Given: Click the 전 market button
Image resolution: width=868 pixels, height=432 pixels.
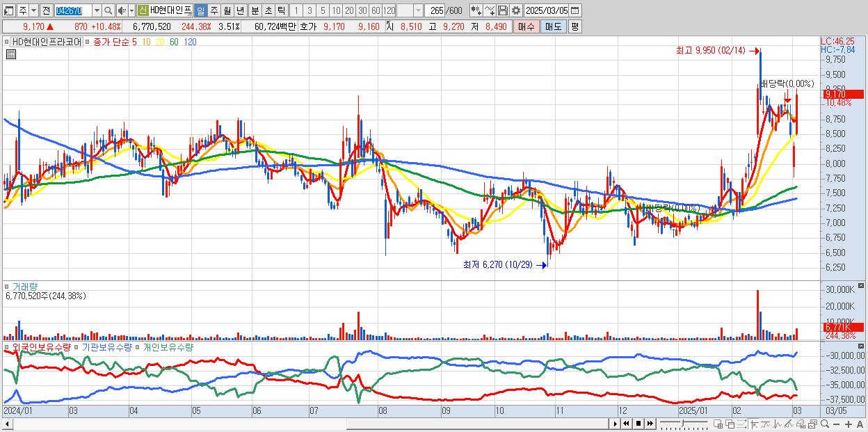Looking at the screenshot, I should click(46, 11).
